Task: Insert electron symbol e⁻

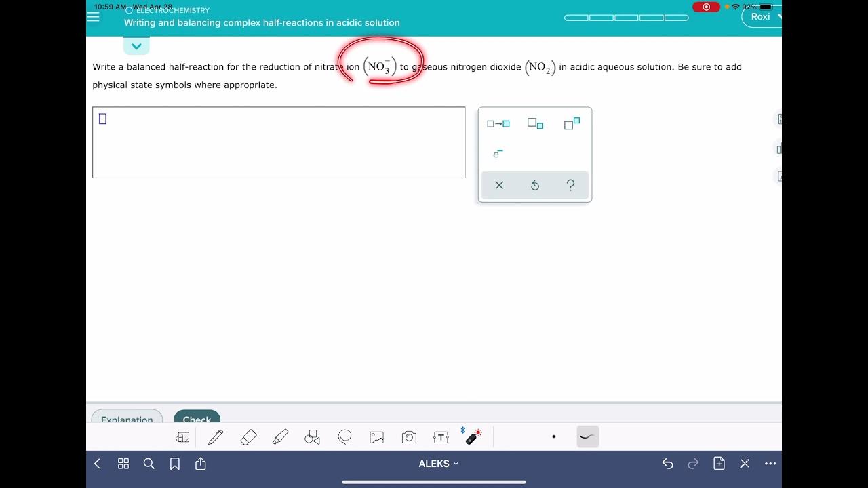Action: [498, 154]
